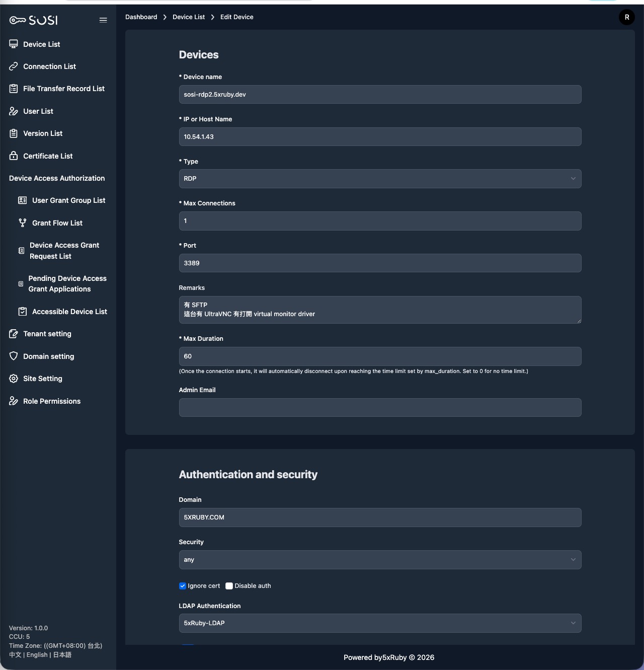Image resolution: width=644 pixels, height=670 pixels.
Task: Toggle the Device Access Authorization section
Action: click(x=57, y=178)
